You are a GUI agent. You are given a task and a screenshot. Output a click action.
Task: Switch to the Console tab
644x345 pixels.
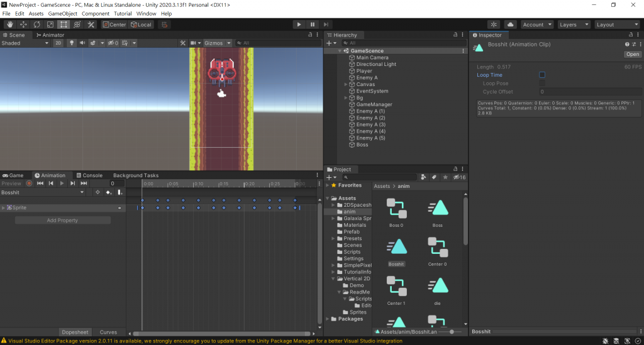coord(89,175)
